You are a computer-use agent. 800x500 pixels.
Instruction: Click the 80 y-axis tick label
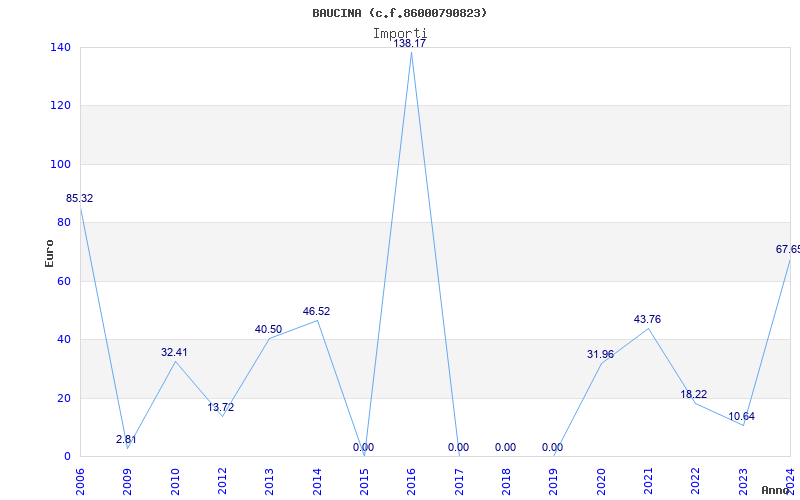(64, 222)
